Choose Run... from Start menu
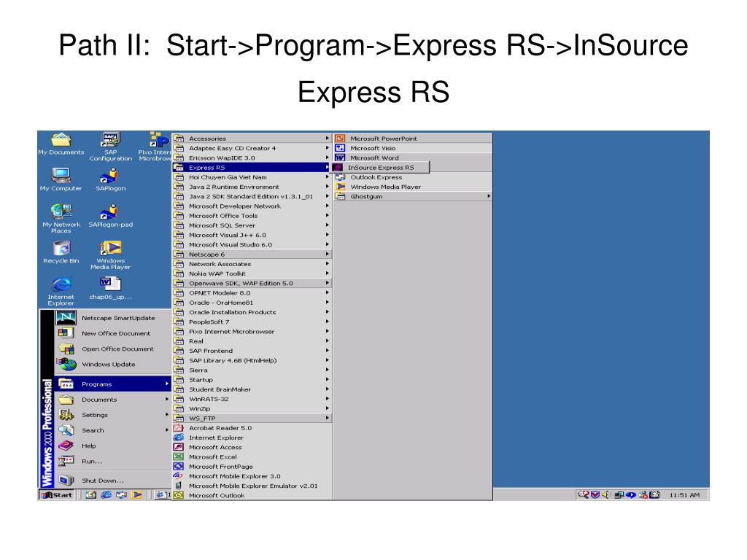 [x=112, y=461]
